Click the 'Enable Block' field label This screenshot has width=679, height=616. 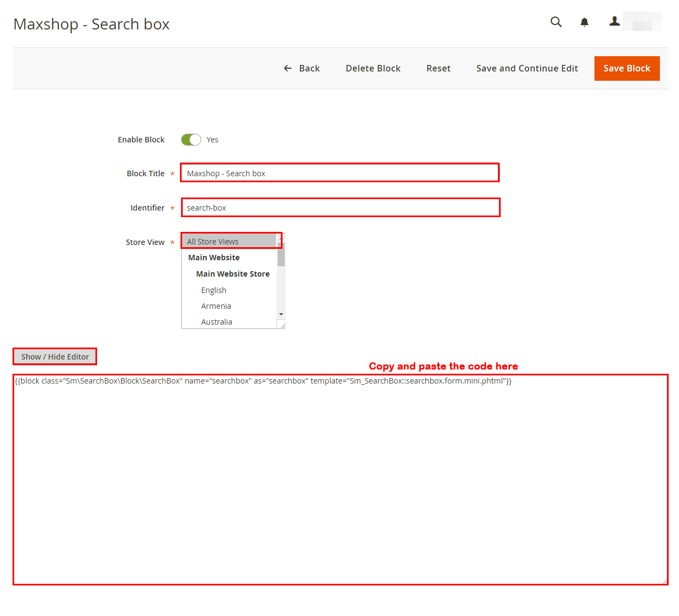tap(141, 140)
